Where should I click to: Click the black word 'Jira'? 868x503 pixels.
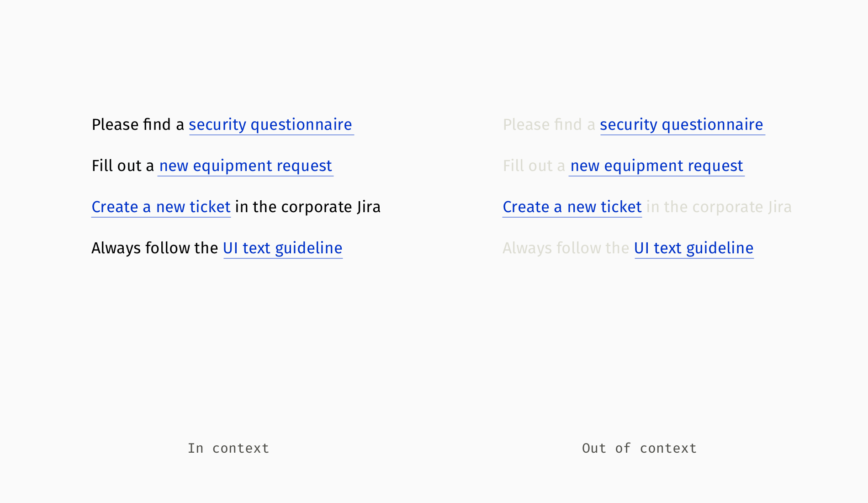[x=369, y=207]
